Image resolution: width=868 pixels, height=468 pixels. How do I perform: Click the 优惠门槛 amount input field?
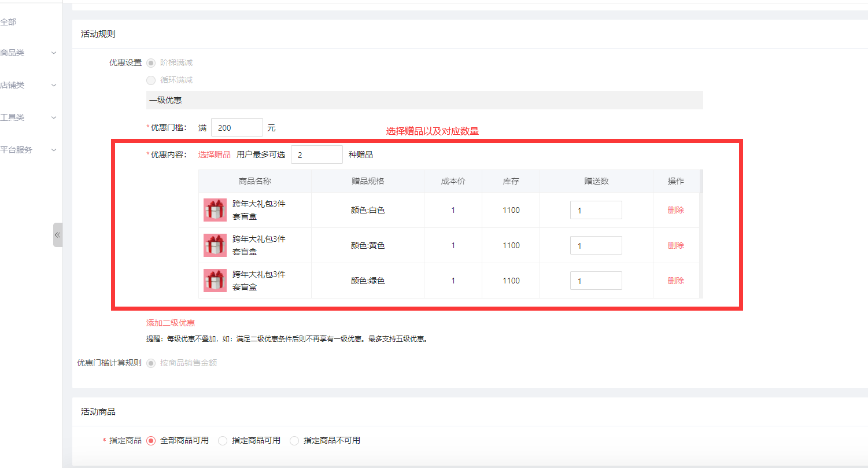coord(237,127)
